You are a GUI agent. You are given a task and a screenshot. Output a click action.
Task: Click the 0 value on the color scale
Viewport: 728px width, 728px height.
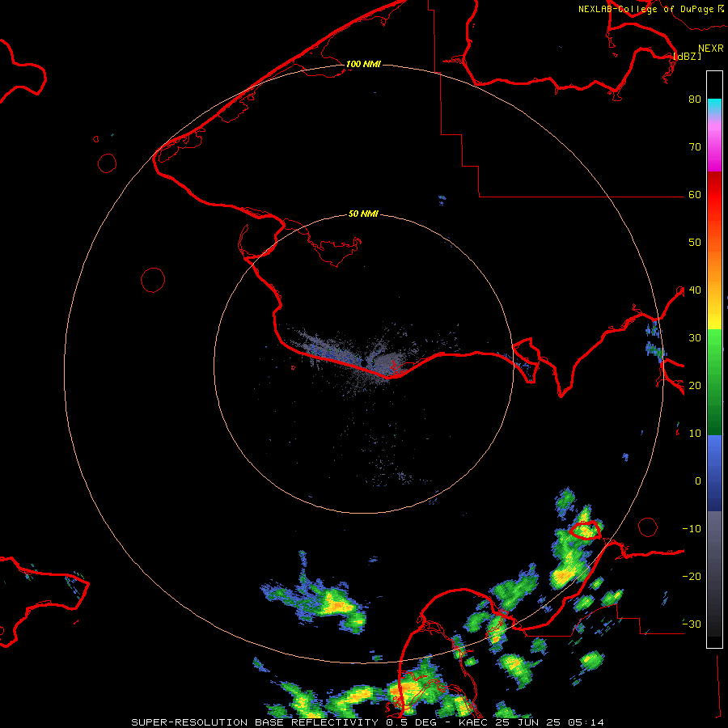[698, 481]
